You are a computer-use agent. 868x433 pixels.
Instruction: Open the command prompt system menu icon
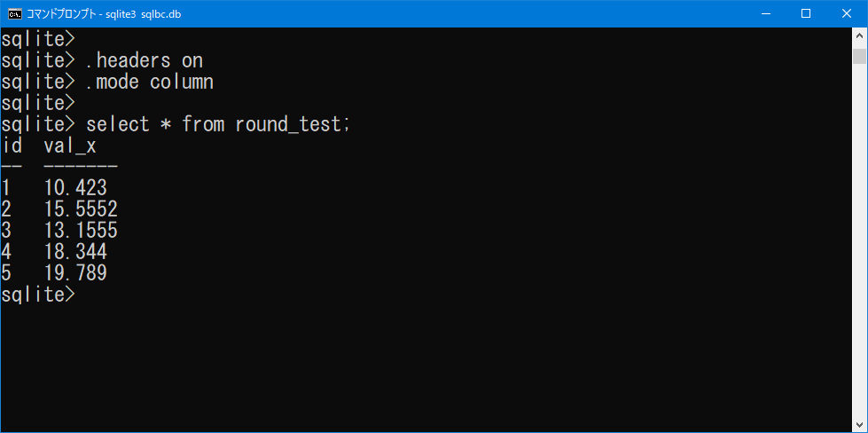(x=15, y=14)
